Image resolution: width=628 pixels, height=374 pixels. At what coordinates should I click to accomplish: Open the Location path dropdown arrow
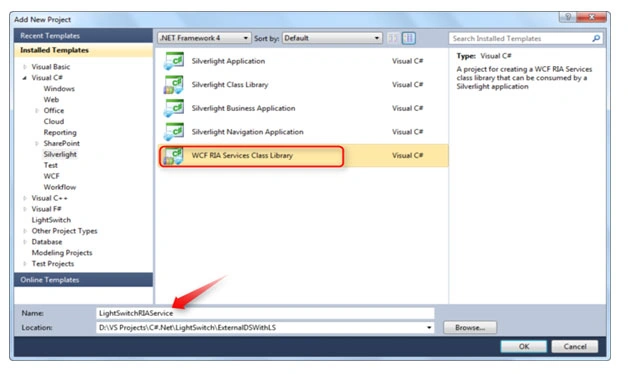tap(429, 328)
